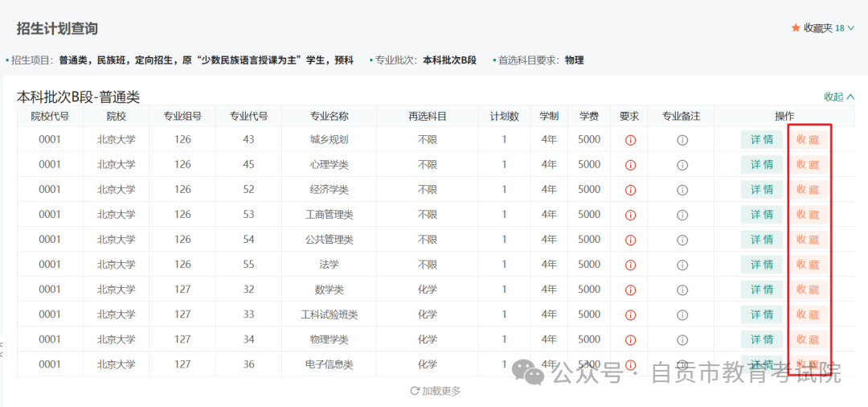Image resolution: width=868 pixels, height=407 pixels.
Task: Click the red 要求 info icon for 物理学类
Action: point(630,339)
